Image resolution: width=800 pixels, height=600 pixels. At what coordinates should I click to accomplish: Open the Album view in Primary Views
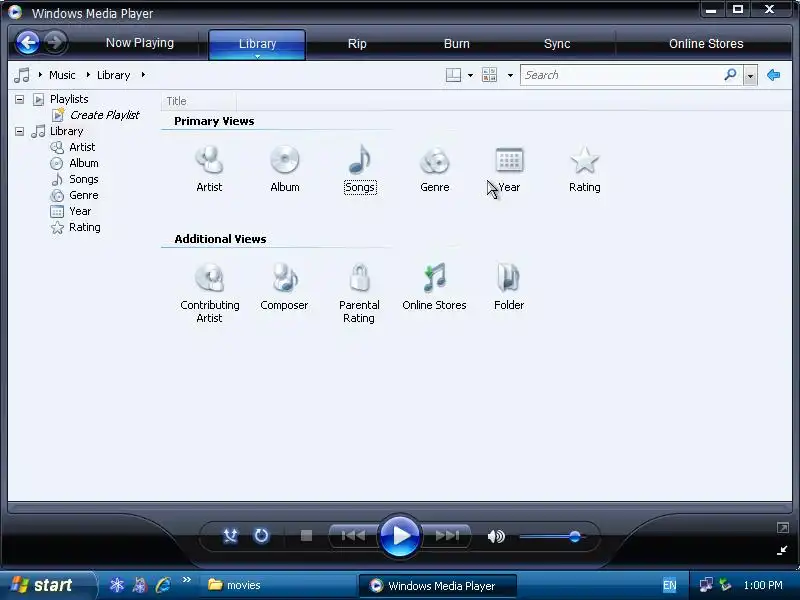point(285,168)
